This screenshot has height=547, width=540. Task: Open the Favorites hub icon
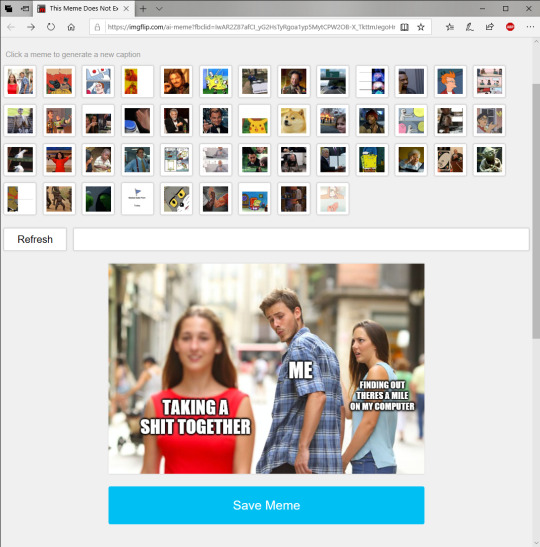(x=450, y=27)
